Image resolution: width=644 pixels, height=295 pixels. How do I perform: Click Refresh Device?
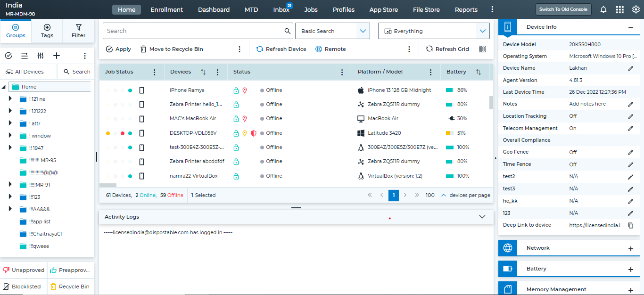pos(281,49)
